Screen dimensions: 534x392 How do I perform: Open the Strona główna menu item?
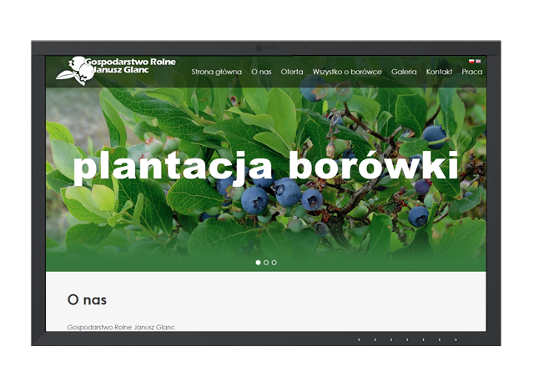pos(216,73)
